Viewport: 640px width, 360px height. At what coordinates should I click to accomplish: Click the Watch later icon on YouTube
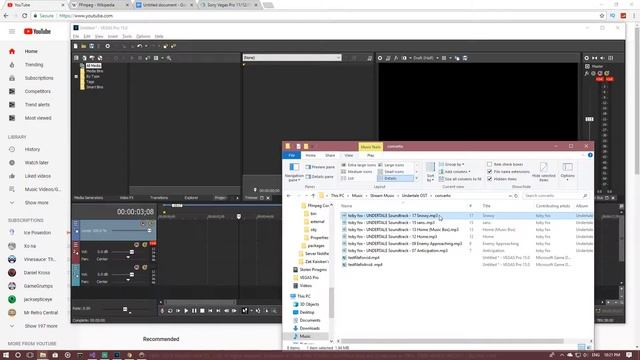12,163
